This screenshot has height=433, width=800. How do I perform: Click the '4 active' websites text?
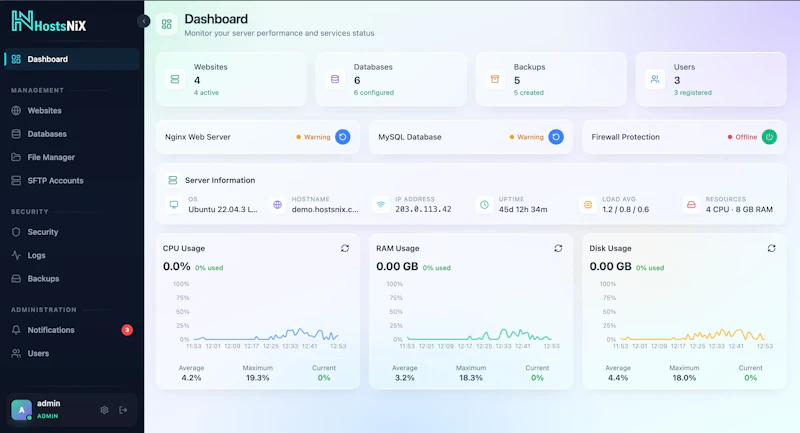(x=206, y=93)
